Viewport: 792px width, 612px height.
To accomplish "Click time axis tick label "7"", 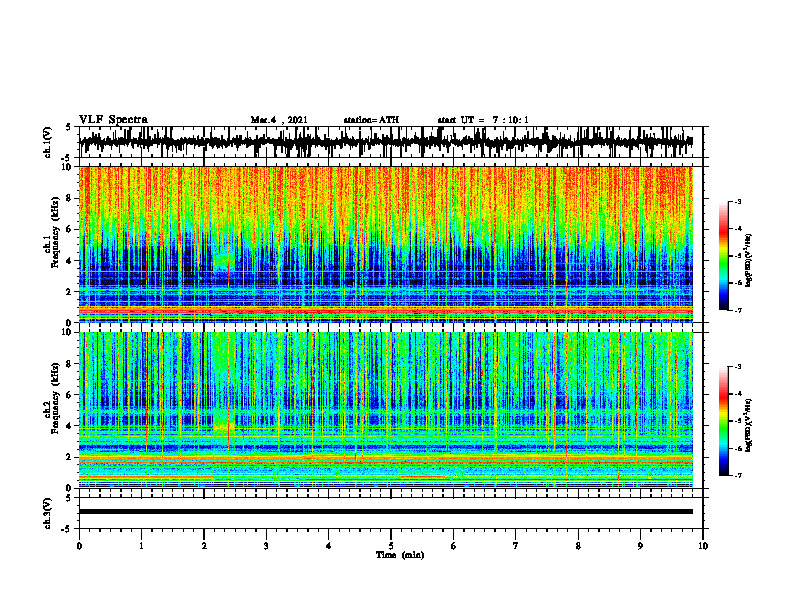I will [x=516, y=545].
